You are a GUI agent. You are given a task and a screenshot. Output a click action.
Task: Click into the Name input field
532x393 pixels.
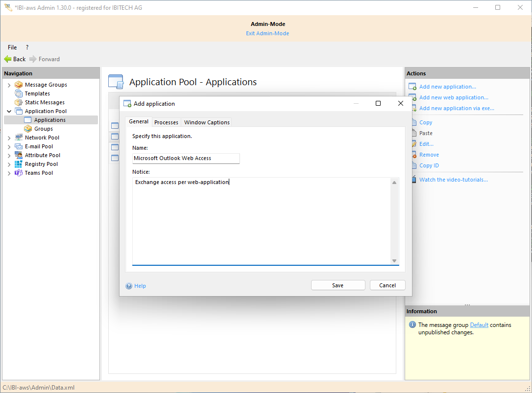tap(186, 158)
